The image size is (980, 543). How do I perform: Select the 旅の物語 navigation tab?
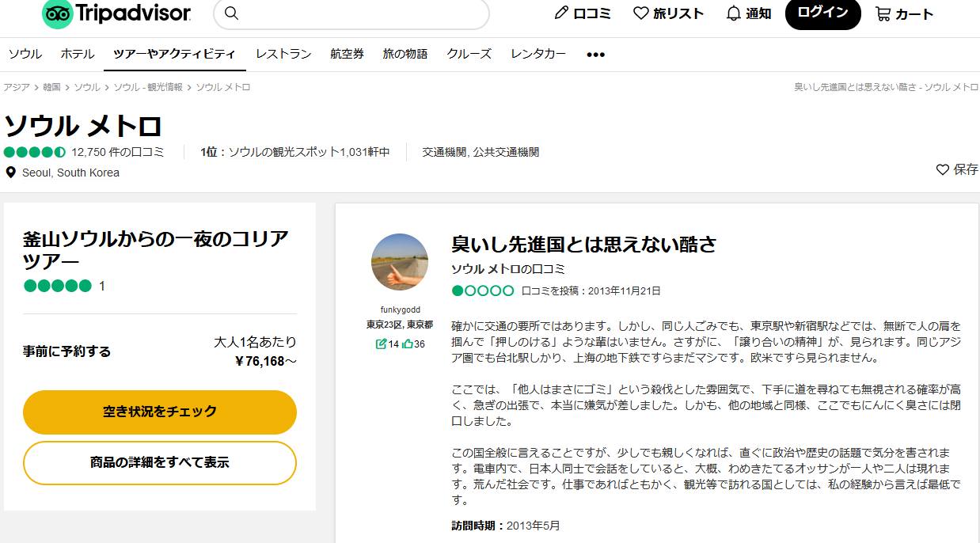pos(405,54)
